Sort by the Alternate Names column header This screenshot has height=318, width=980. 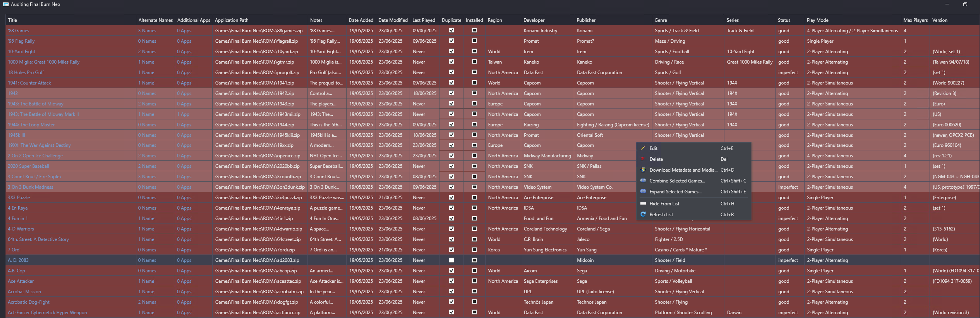[155, 20]
